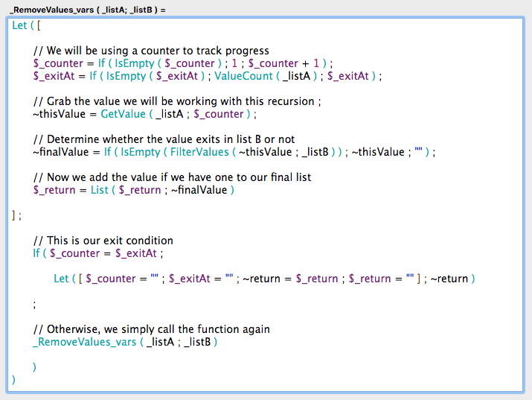This screenshot has height=400, width=532.
Task: Click 'ValueCount' function name in code
Action: pyautogui.click(x=243, y=76)
